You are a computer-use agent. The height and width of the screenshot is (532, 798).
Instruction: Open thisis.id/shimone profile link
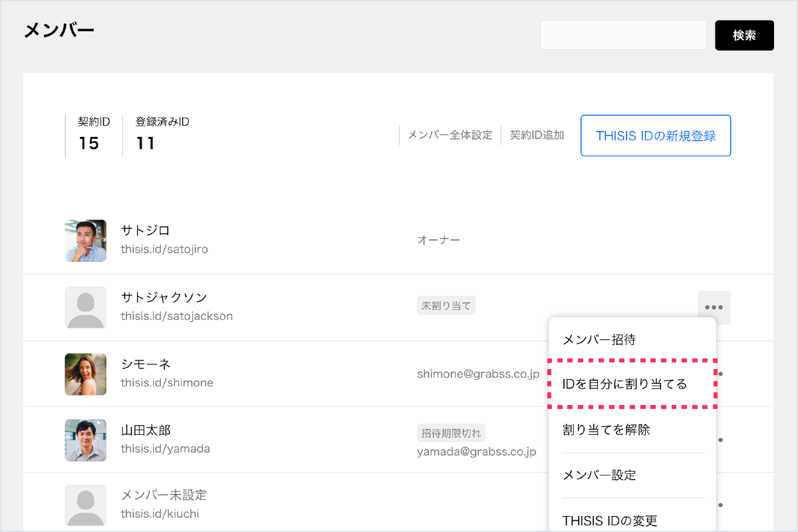(167, 382)
